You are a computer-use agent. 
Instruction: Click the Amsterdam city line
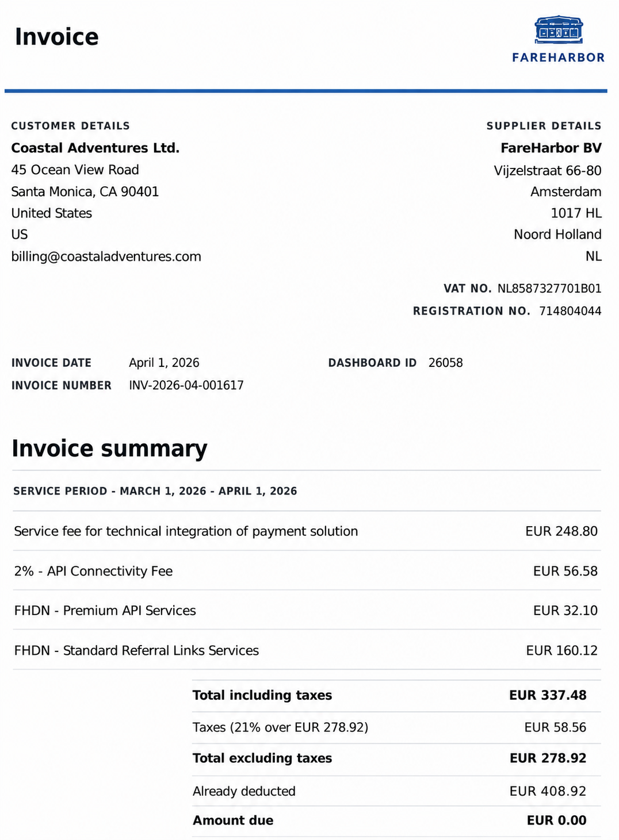tap(566, 191)
